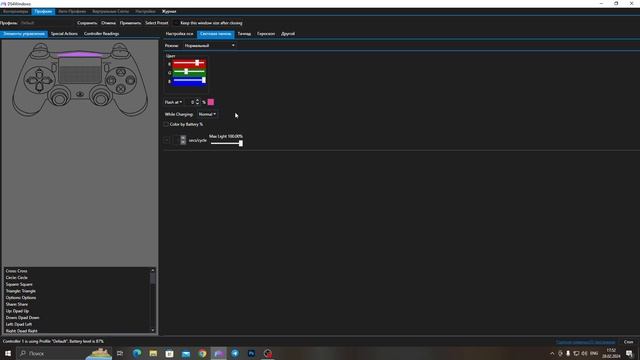
Task: Select the Circle: Circle mapping row
Action: [77, 278]
